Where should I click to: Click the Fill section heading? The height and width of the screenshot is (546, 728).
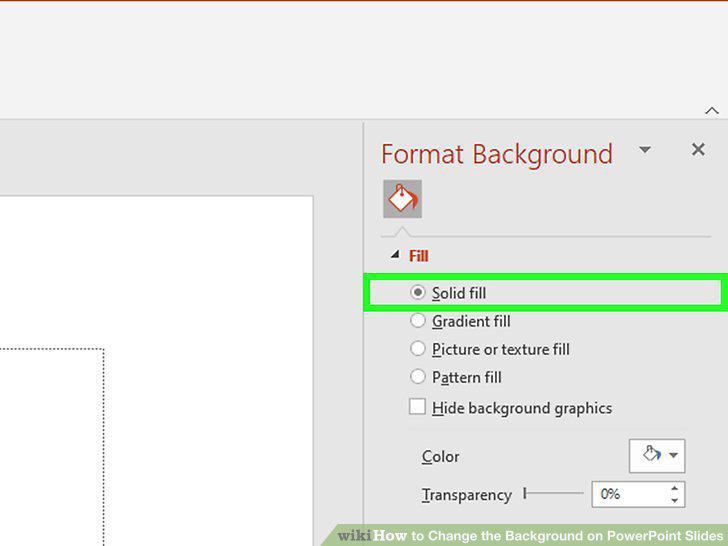(x=418, y=256)
